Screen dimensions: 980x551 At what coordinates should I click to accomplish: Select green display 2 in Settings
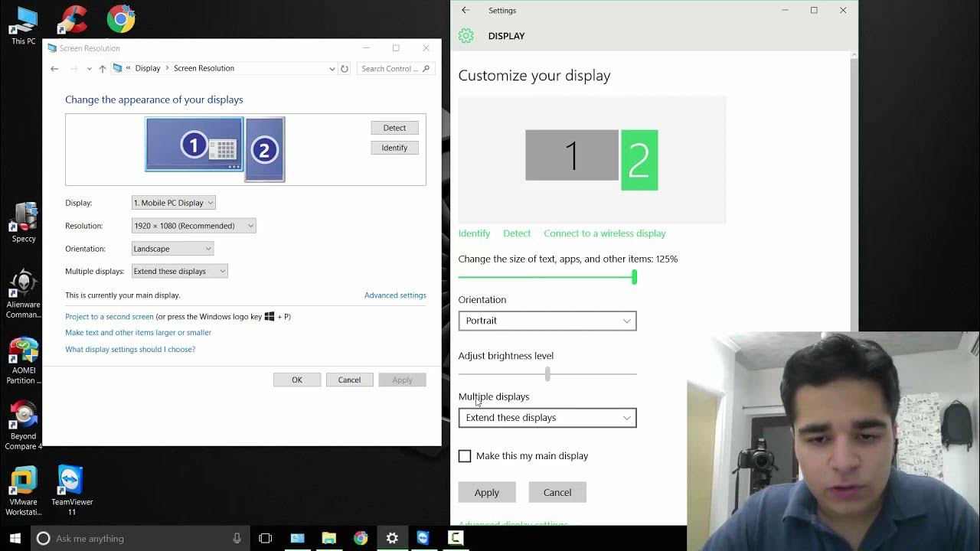pos(639,160)
